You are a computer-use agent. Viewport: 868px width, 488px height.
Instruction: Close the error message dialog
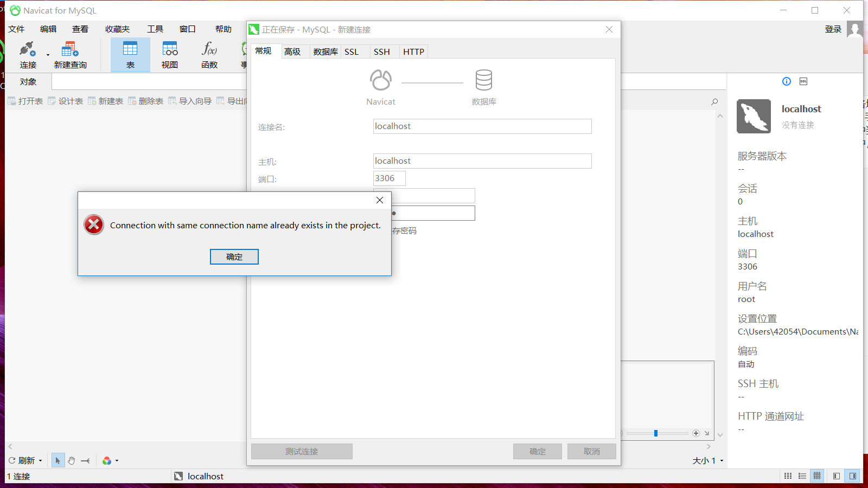380,200
